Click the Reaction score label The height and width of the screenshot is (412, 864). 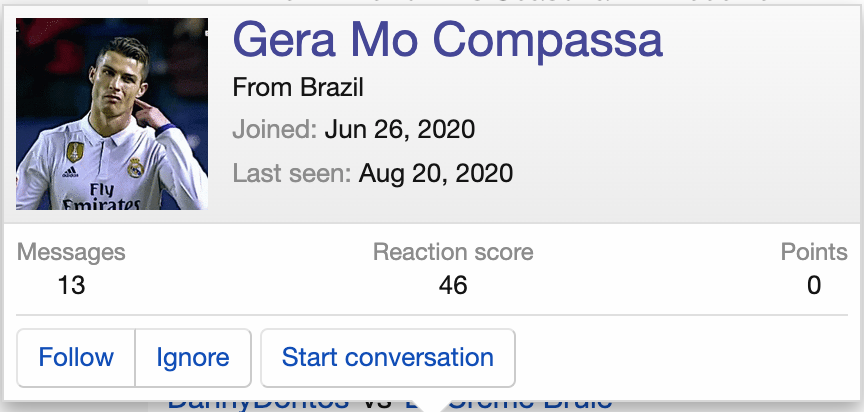tap(453, 252)
